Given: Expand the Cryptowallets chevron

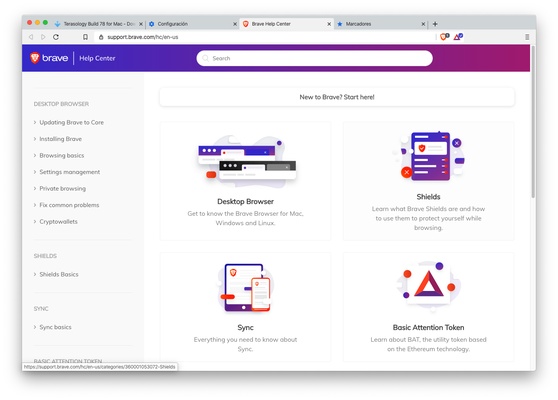Looking at the screenshot, I should point(35,221).
